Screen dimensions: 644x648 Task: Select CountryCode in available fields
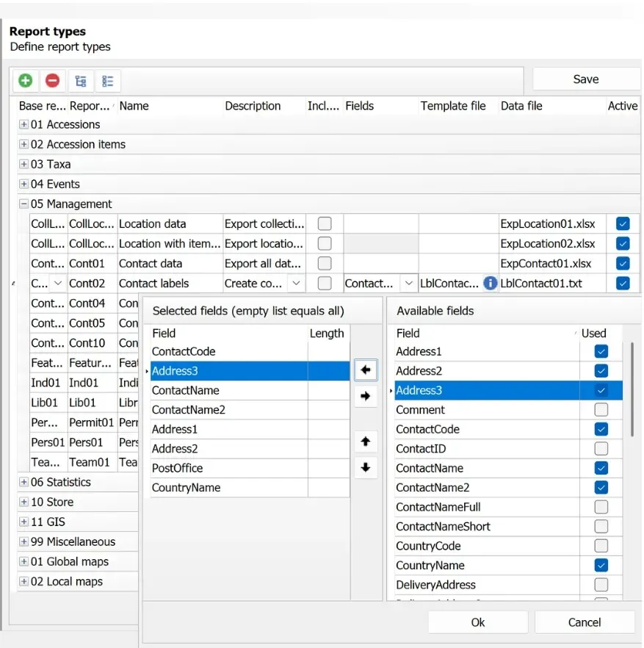[x=487, y=545]
